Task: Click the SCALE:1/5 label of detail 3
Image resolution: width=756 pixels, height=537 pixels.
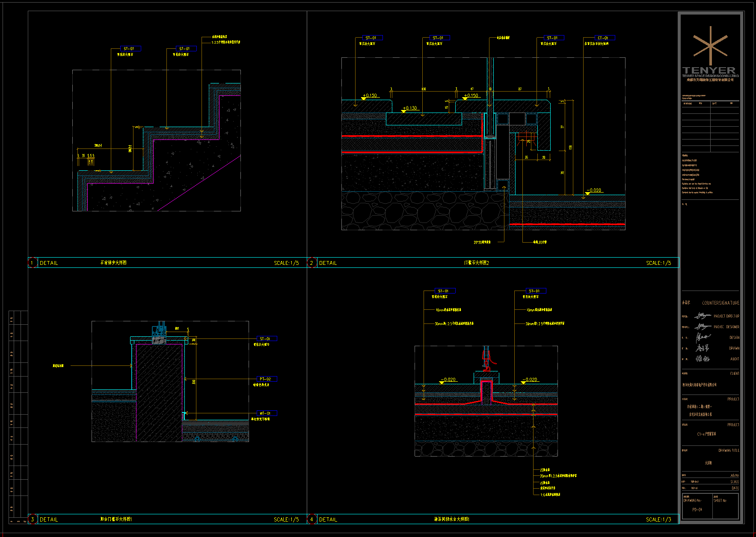Action: point(286,519)
